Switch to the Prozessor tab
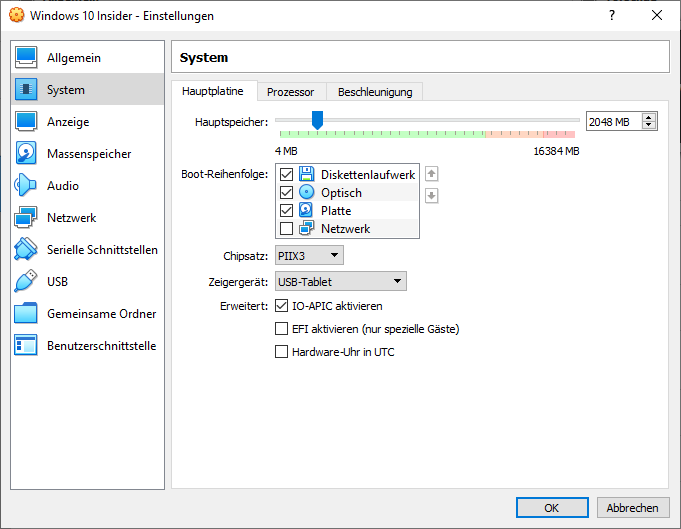The width and height of the screenshot is (681, 529). coord(291,92)
